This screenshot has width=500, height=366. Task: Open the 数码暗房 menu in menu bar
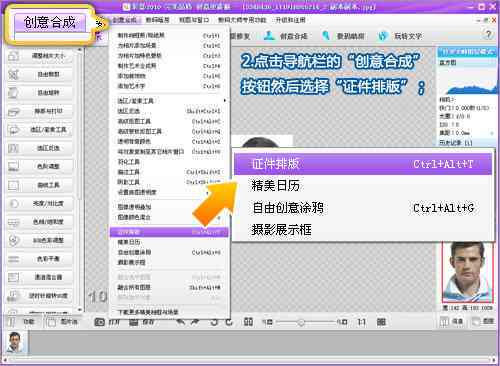tap(157, 20)
